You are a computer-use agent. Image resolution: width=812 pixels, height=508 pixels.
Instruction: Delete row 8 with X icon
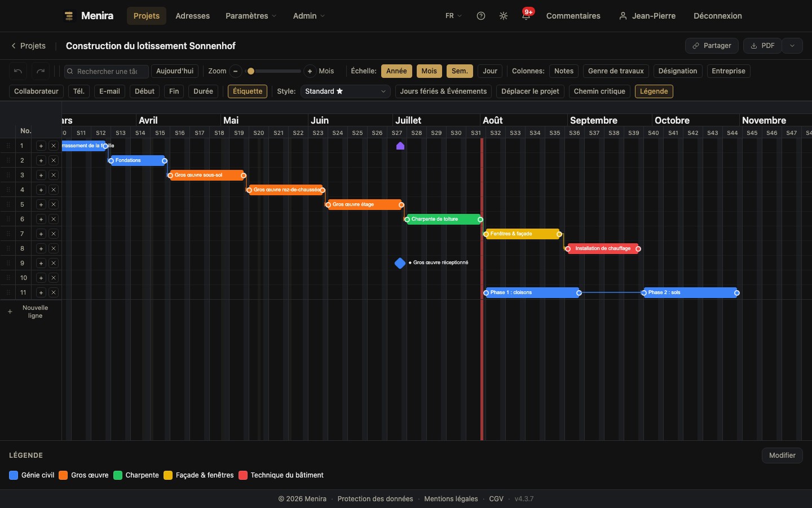point(54,248)
